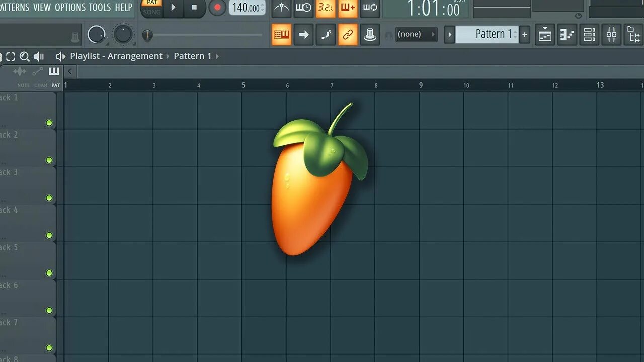Open the (none) selector dropdown
Screen dimensions: 644x362
(x=416, y=34)
